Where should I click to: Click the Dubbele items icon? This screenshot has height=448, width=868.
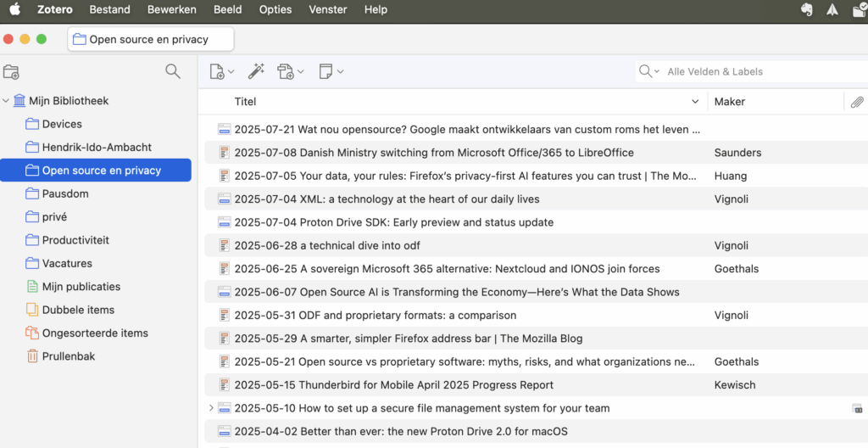(32, 310)
